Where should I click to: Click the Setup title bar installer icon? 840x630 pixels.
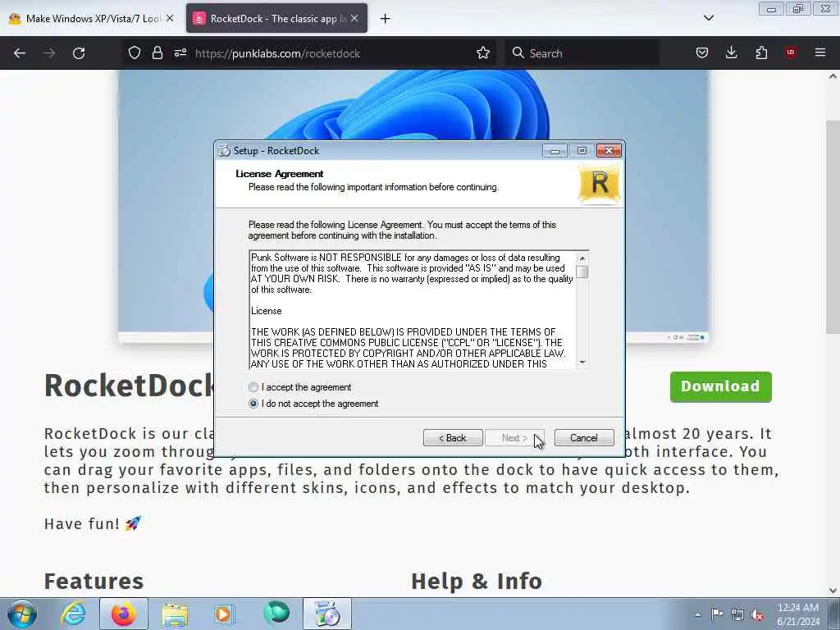click(x=224, y=151)
